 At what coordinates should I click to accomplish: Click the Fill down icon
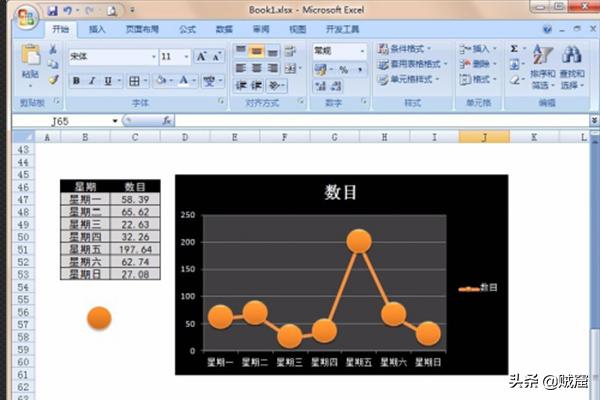[514, 64]
